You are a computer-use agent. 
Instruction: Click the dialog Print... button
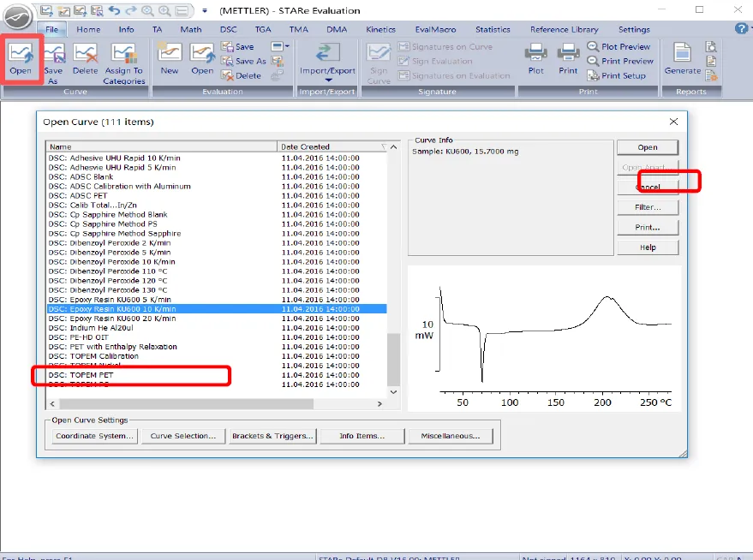(x=648, y=228)
